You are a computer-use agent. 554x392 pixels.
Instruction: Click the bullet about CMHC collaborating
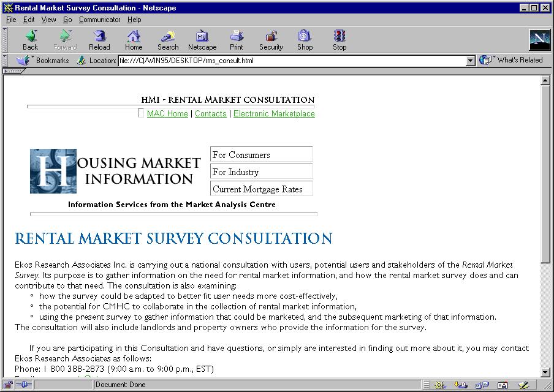198,306
